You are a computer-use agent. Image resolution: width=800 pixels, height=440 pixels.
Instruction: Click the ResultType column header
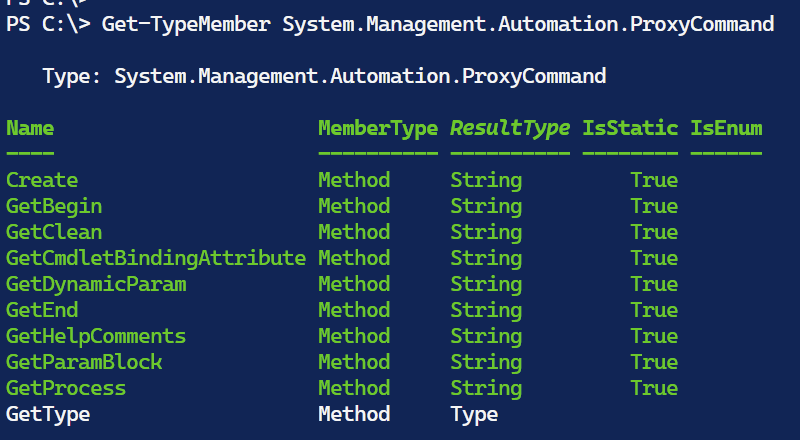pyautogui.click(x=510, y=128)
